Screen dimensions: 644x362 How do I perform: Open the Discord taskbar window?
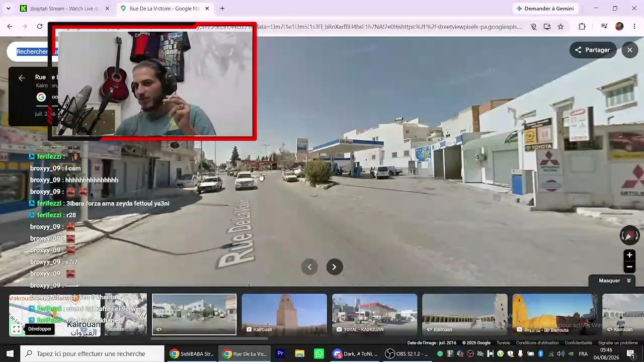tap(355, 353)
